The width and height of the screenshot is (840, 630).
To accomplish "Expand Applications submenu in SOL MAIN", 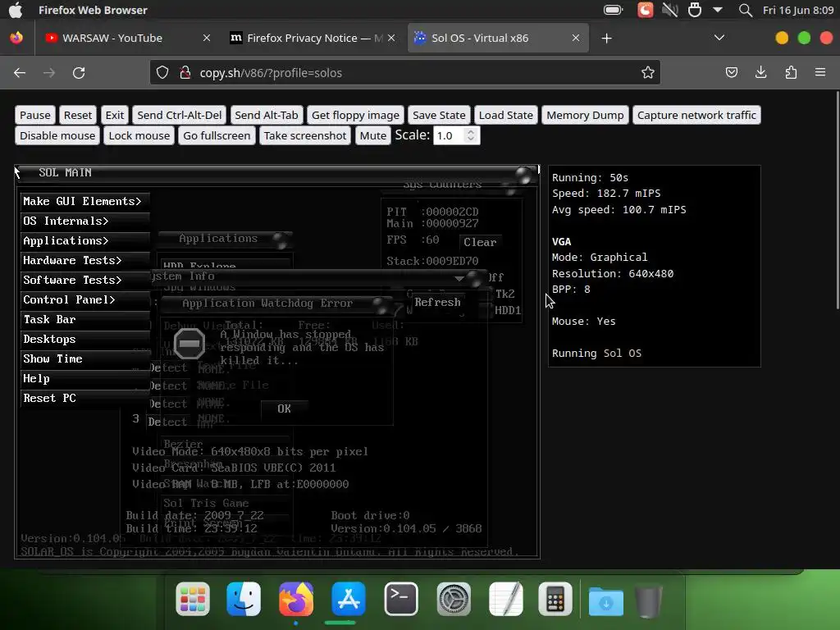I will click(85, 241).
